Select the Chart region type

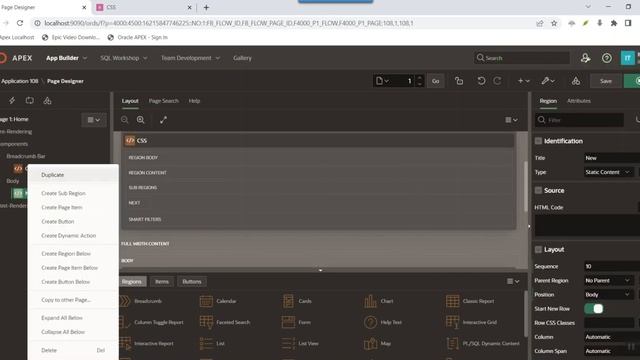[378, 301]
